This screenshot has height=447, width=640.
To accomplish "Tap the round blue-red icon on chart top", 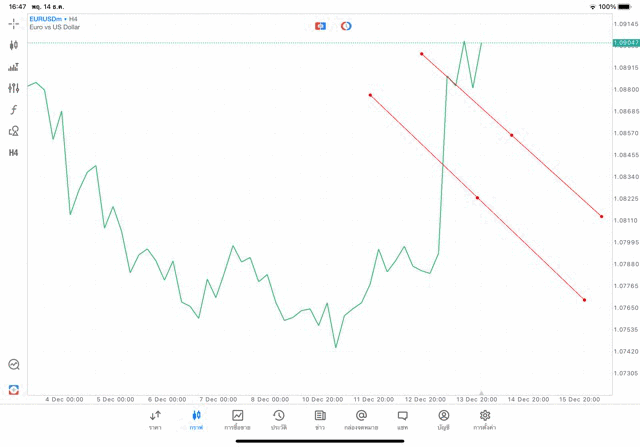I will click(346, 26).
